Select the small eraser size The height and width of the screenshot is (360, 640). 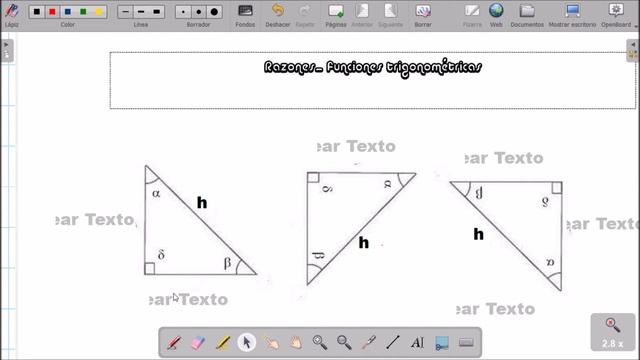[183, 12]
